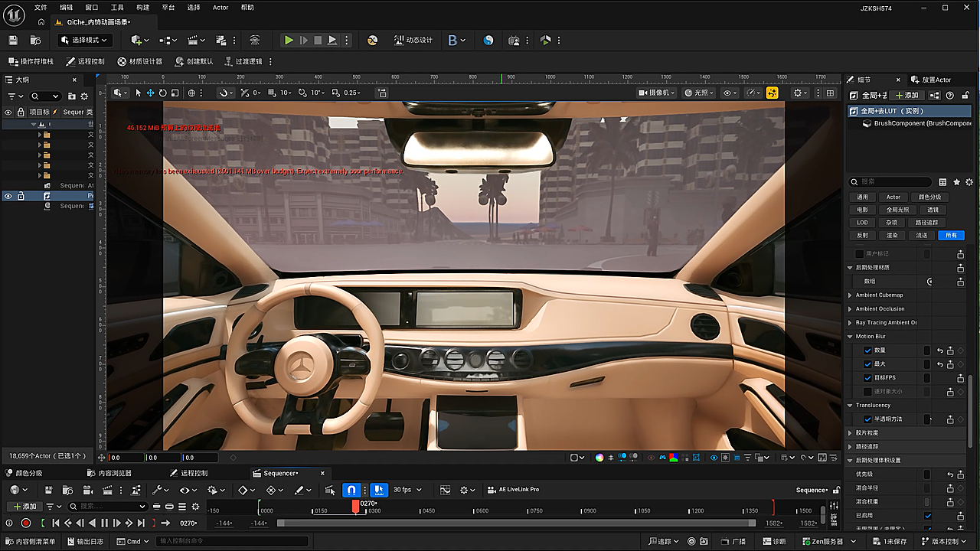980x551 pixels.
Task: Click the save current level icon
Action: (13, 40)
